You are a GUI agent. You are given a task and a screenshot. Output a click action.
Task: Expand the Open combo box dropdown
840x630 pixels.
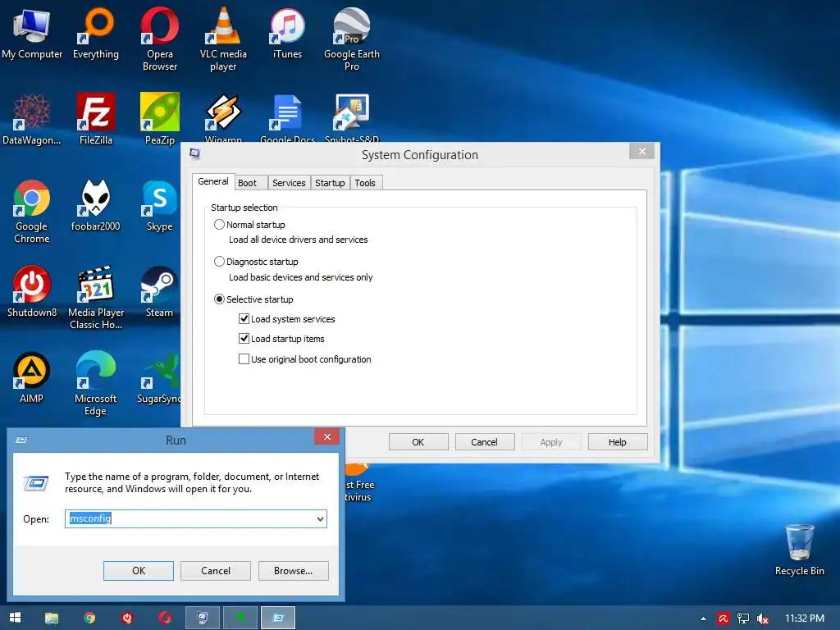click(x=320, y=518)
